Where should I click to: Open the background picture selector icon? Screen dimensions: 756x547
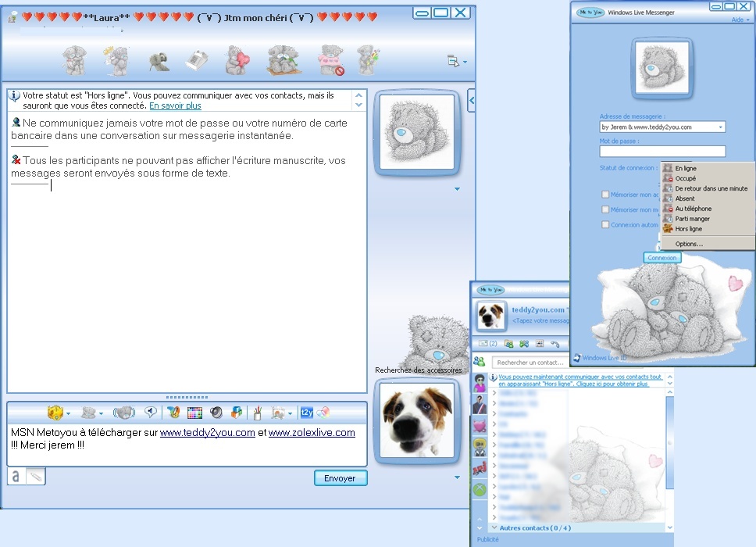(x=278, y=413)
